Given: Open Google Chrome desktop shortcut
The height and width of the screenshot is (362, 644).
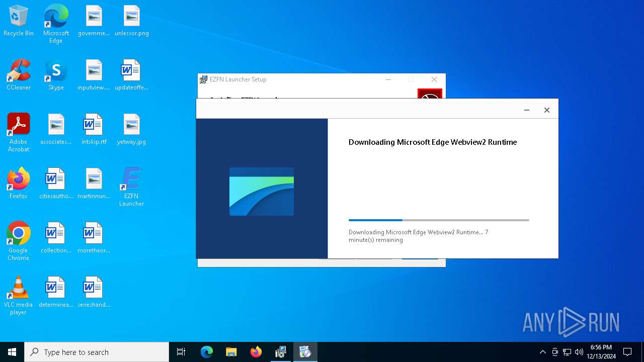Looking at the screenshot, I should [19, 241].
